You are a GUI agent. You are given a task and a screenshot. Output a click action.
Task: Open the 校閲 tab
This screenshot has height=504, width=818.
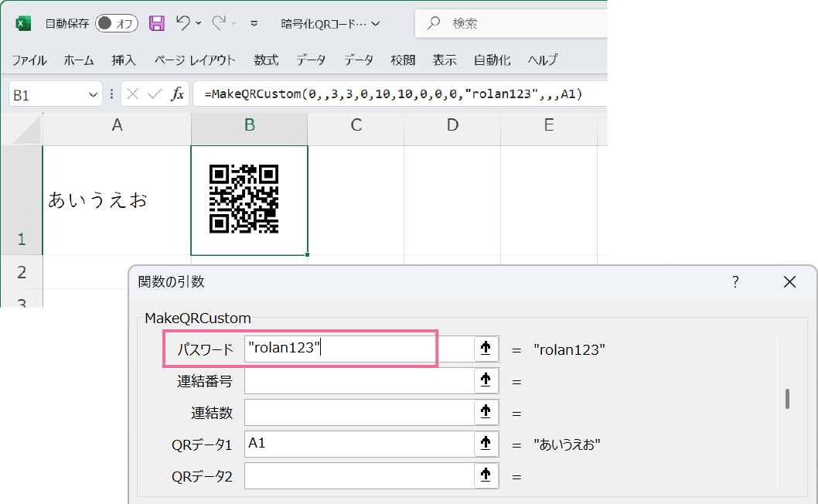coord(403,60)
